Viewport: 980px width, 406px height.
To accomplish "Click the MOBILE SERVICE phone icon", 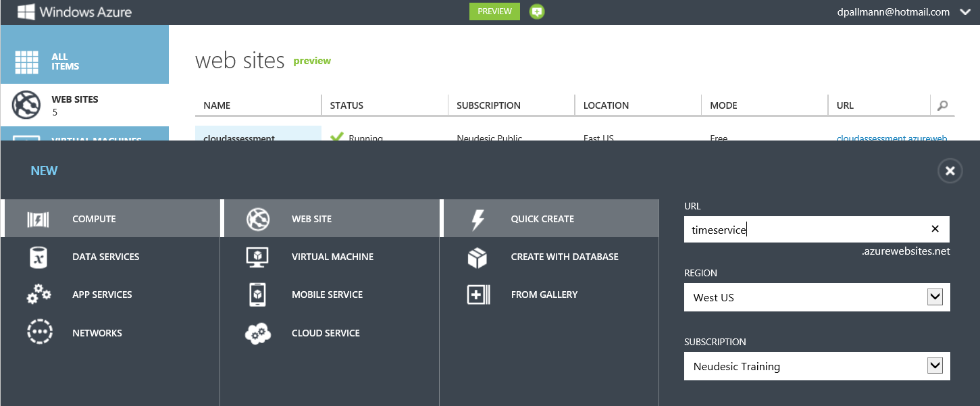I will (x=257, y=295).
